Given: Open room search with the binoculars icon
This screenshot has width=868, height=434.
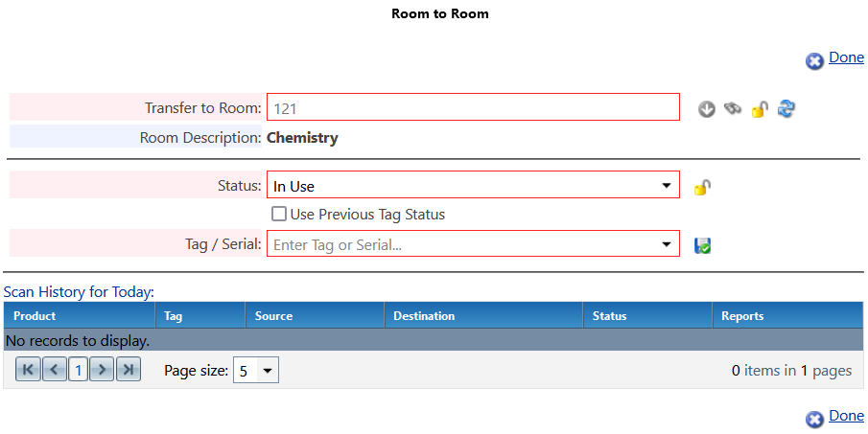Looking at the screenshot, I should [x=733, y=108].
